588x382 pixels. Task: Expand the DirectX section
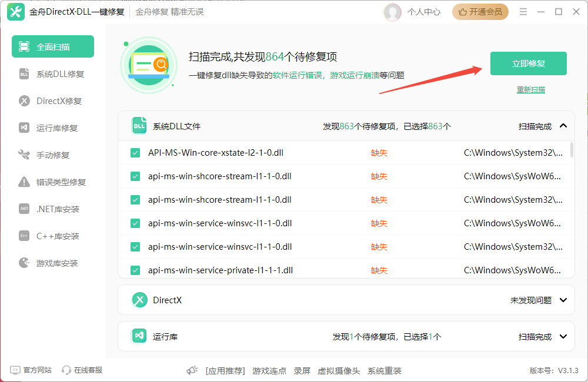[x=563, y=300]
